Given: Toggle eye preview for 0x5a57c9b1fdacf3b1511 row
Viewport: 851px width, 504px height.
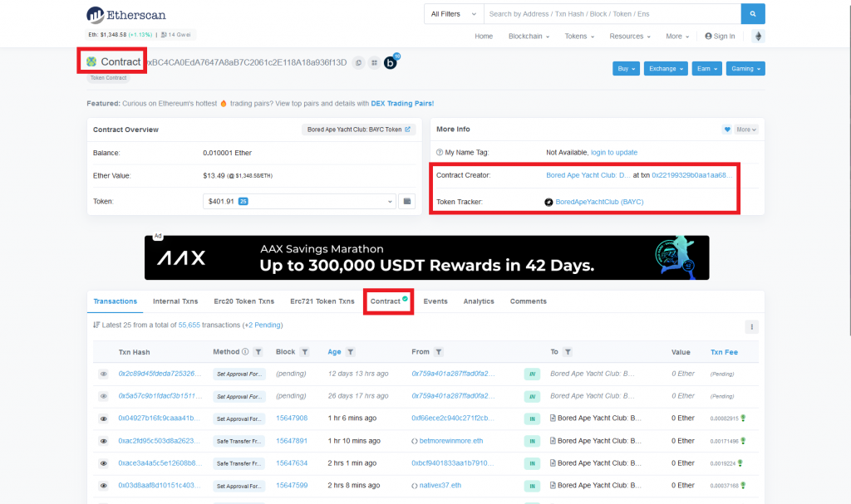Looking at the screenshot, I should [103, 397].
